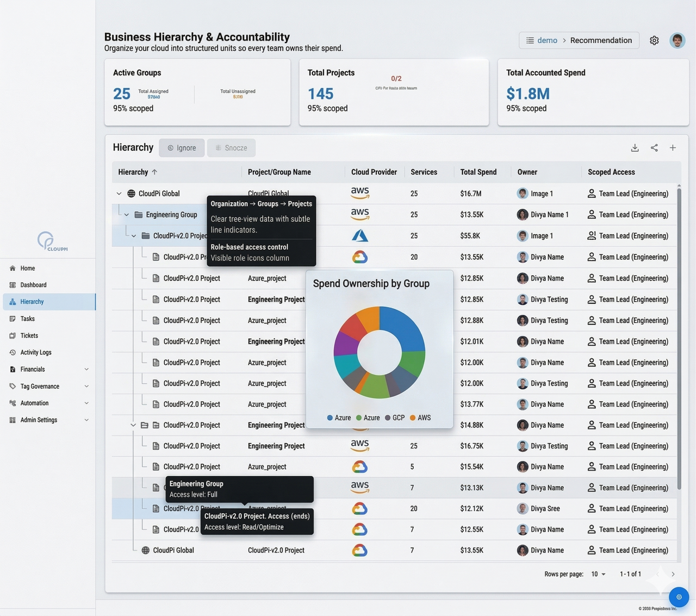Click the Activity Logs clock icon
The height and width of the screenshot is (616, 696).
tap(13, 353)
